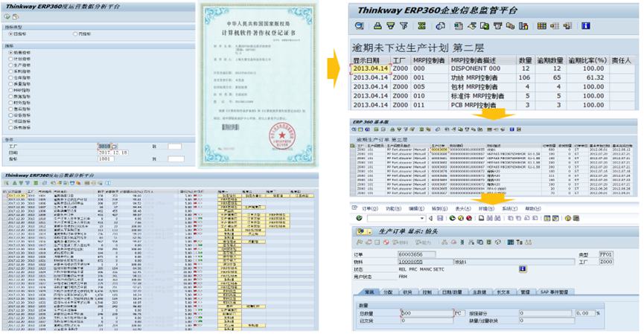Viewport: 644px width, 334px height.
Task: Click the highlighted 2013.04.14 cell in the first row
Action: click(x=371, y=68)
